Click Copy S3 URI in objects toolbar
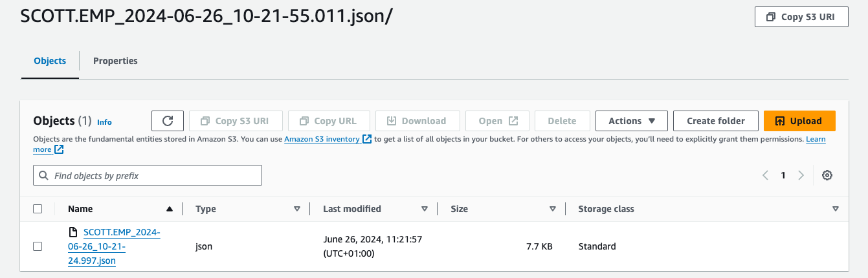The image size is (868, 278). tap(236, 121)
